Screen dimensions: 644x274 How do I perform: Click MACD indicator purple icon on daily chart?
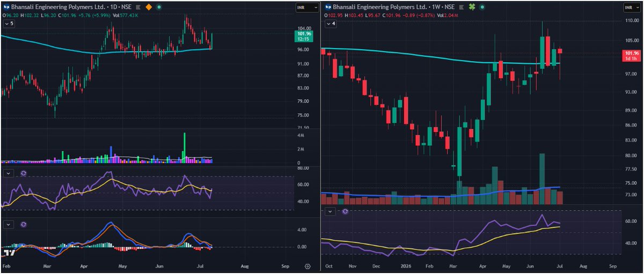pos(23,224)
